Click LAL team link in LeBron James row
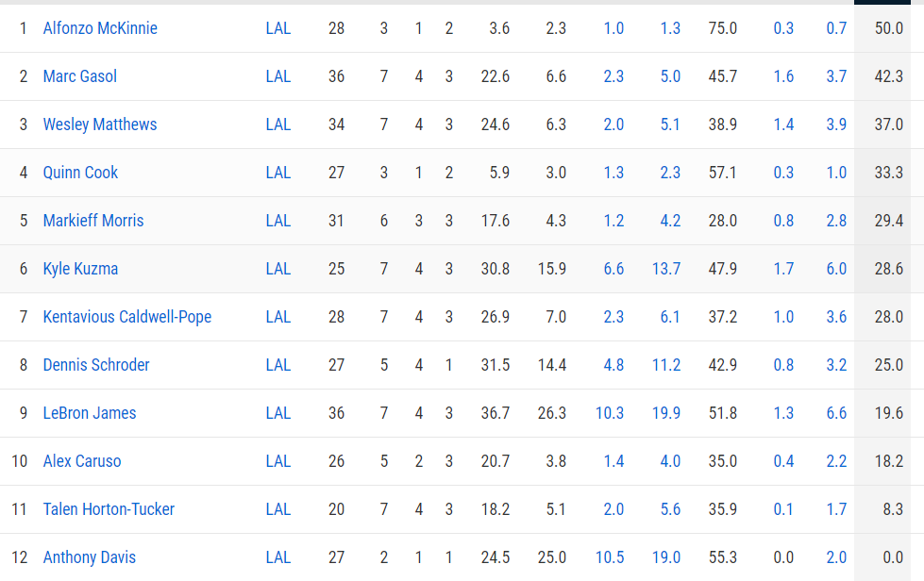Screen dimensions: 924x581 [278, 413]
